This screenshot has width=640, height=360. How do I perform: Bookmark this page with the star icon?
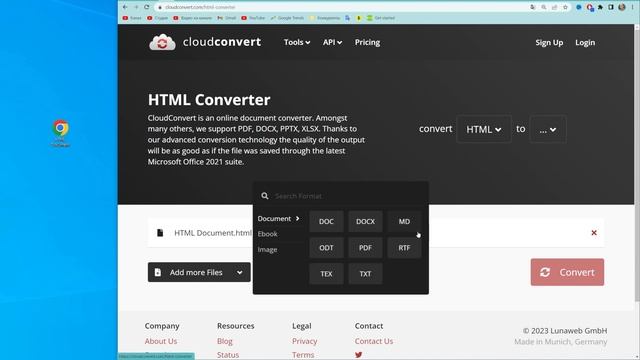[x=565, y=7]
